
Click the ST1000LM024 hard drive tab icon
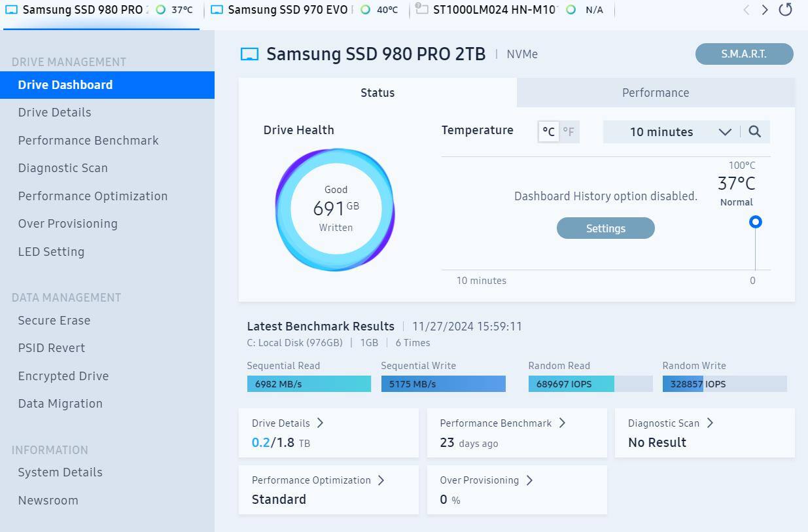(x=422, y=10)
